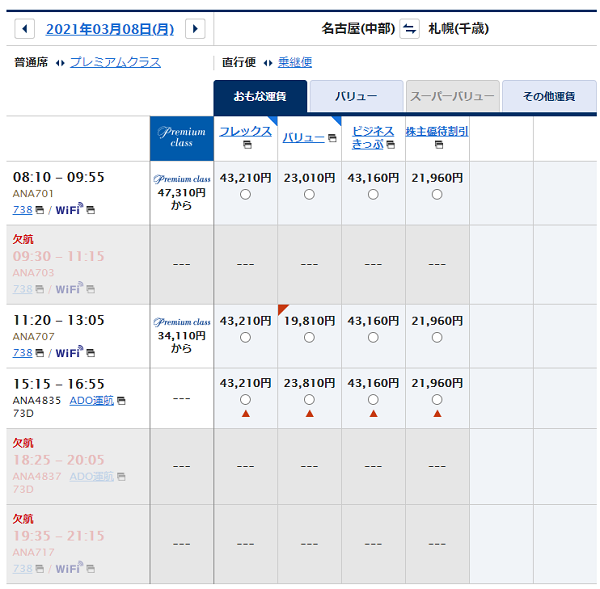Image resolution: width=600 pixels, height=589 pixels.
Task: Select 19,810円 value fare for ANA707
Action: click(309, 338)
